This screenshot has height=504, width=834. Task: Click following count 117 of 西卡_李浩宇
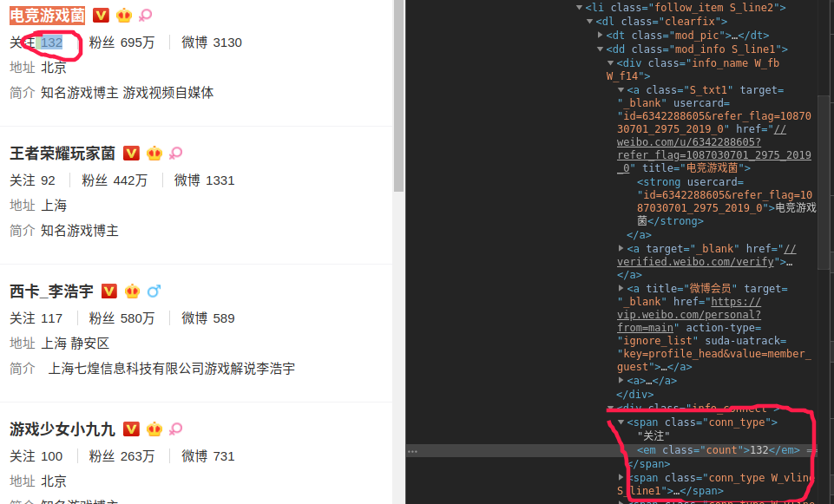(x=51, y=317)
